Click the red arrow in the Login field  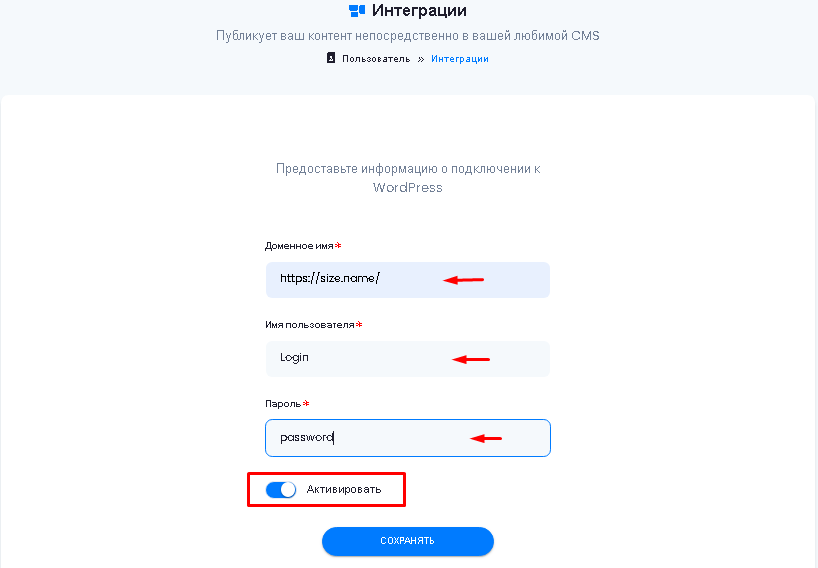pos(471,359)
